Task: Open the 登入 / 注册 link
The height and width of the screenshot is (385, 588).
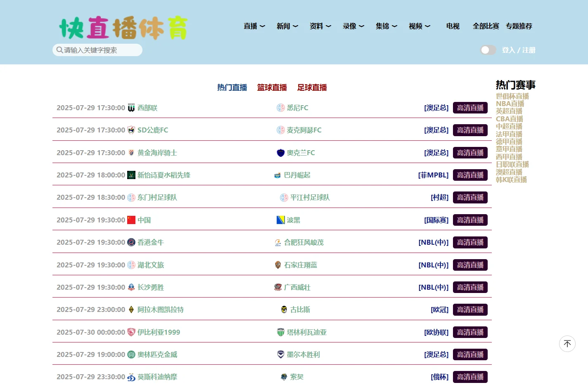Action: click(x=519, y=50)
